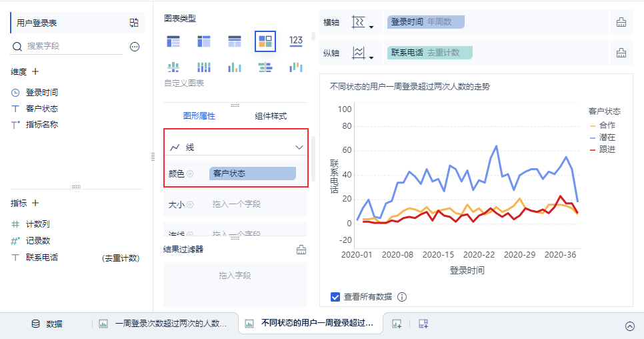Uncheck the 查看所有数据 checkbox
Screen dimensions: 644x339
(x=335, y=297)
